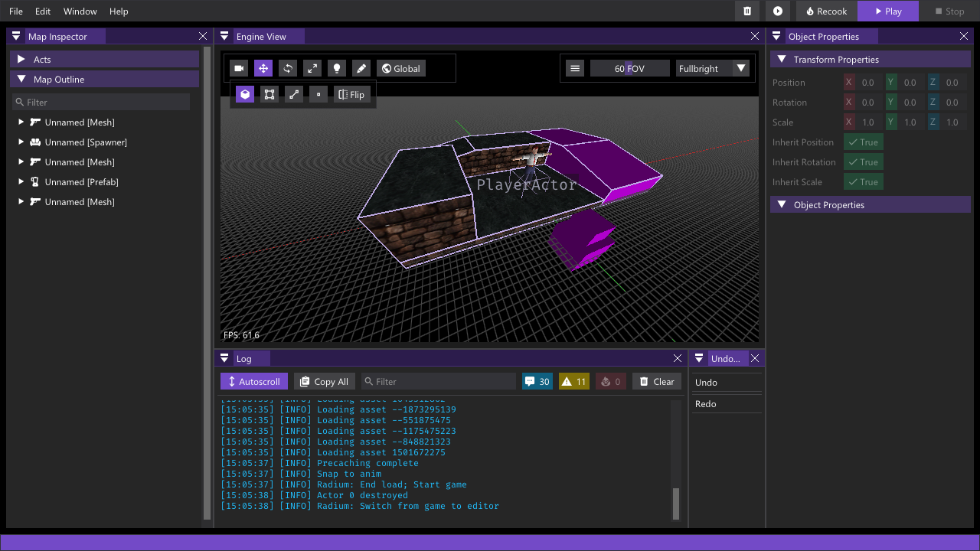
Task: Select the solid cube object mode
Action: [245, 94]
